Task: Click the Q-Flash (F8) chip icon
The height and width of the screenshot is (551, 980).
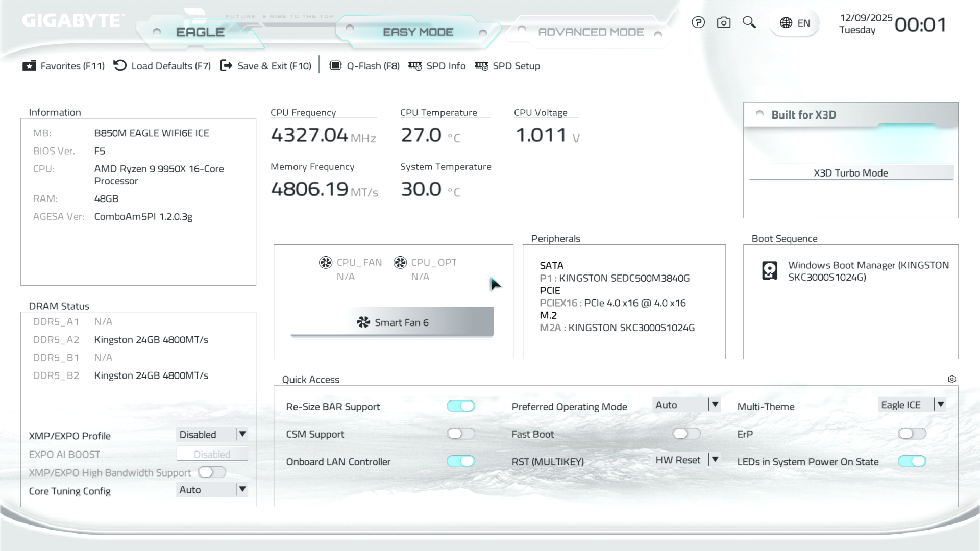Action: [x=335, y=66]
